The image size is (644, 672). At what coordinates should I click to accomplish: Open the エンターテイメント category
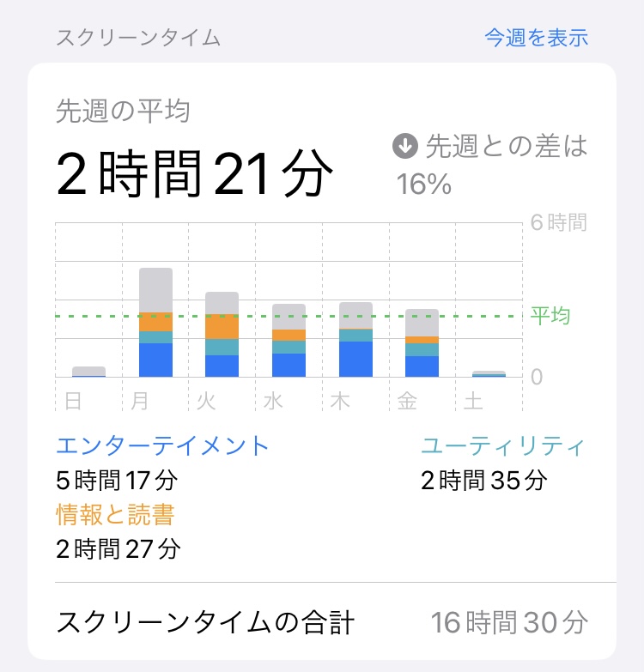tap(162, 445)
